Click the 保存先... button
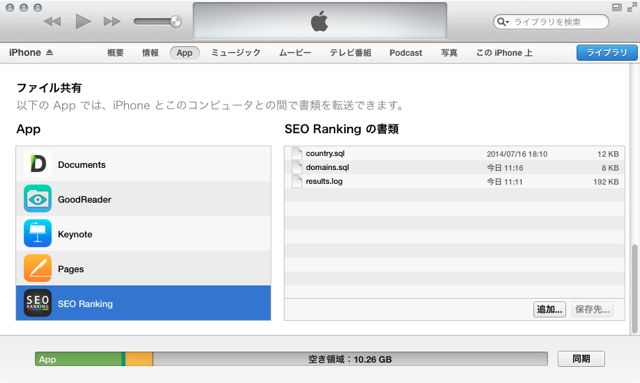The width and height of the screenshot is (640, 383). pyautogui.click(x=592, y=310)
